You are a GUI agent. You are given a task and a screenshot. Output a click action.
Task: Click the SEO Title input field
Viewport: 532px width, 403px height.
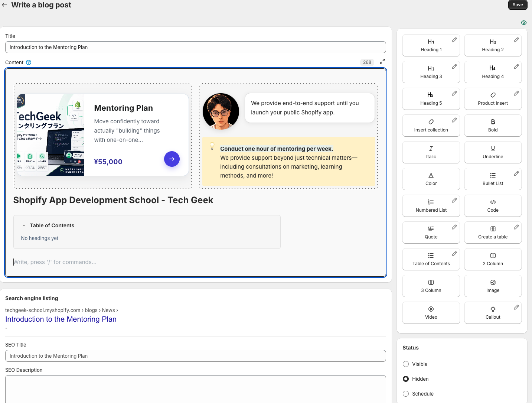pos(196,356)
